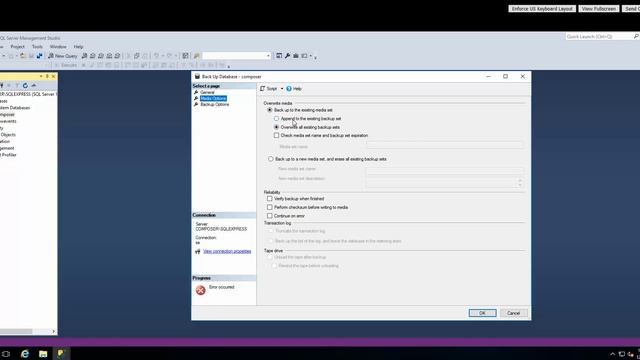
Task: Select the composer database tree node
Action: pyautogui.click(x=7, y=115)
